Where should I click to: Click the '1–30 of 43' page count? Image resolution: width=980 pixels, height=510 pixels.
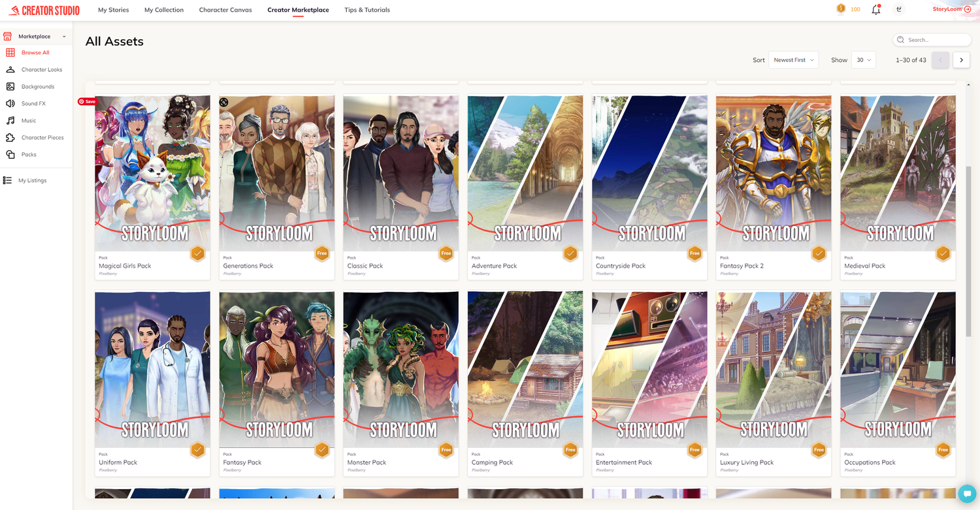click(x=911, y=60)
